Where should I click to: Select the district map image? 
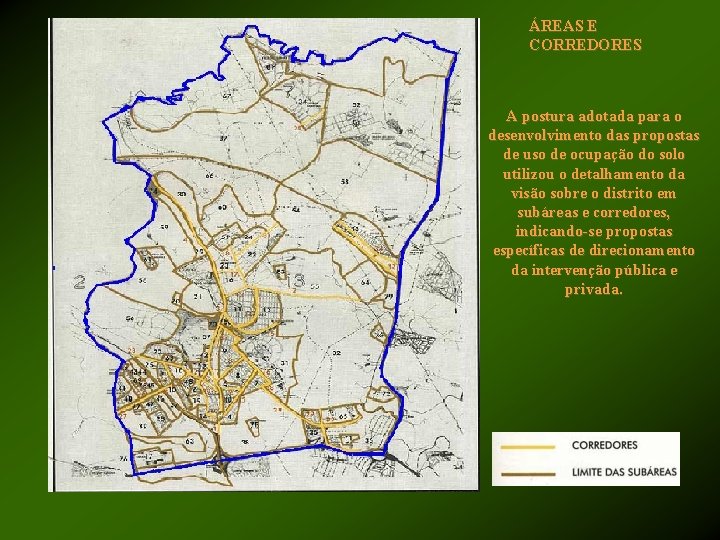[x=264, y=255]
